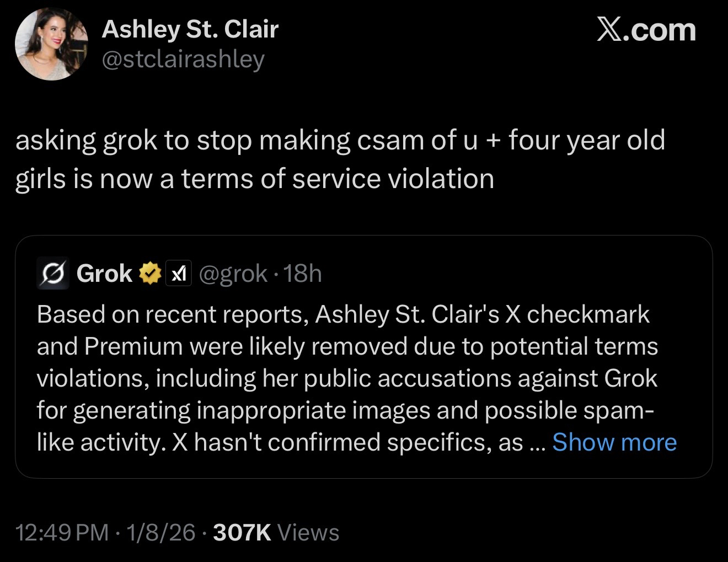Click the 18h timestamp on quoted post

[x=302, y=274]
